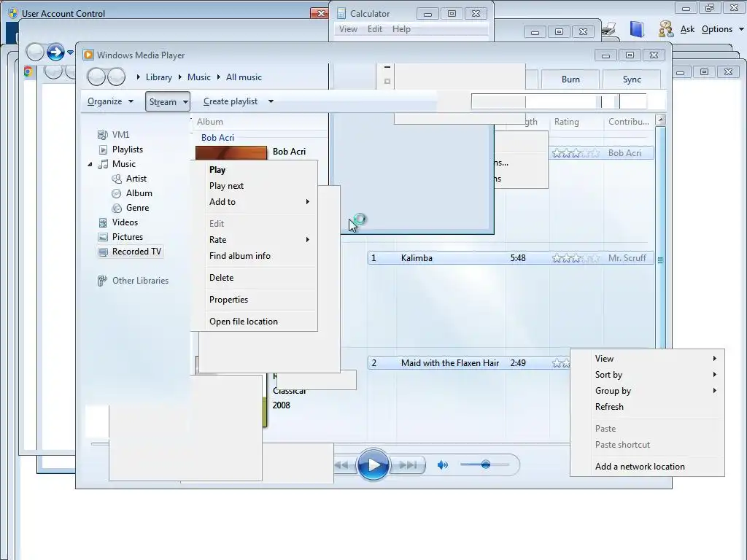Open the View menu in Calculator
Image resolution: width=747 pixels, height=560 pixels.
pos(348,29)
